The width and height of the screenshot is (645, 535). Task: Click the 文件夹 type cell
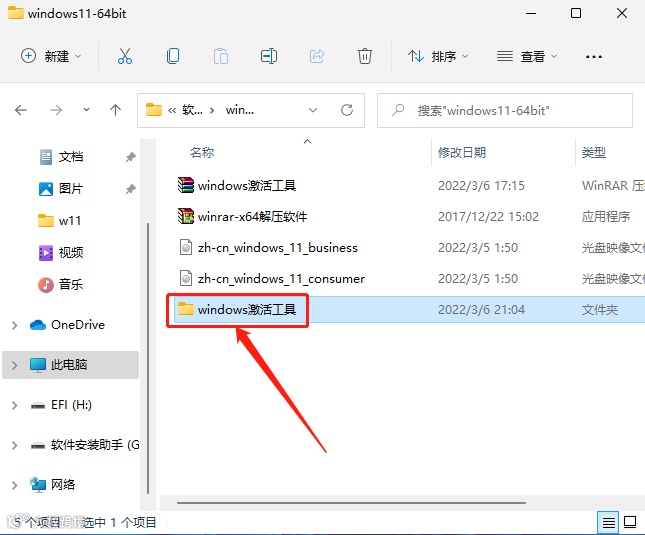[x=600, y=310]
